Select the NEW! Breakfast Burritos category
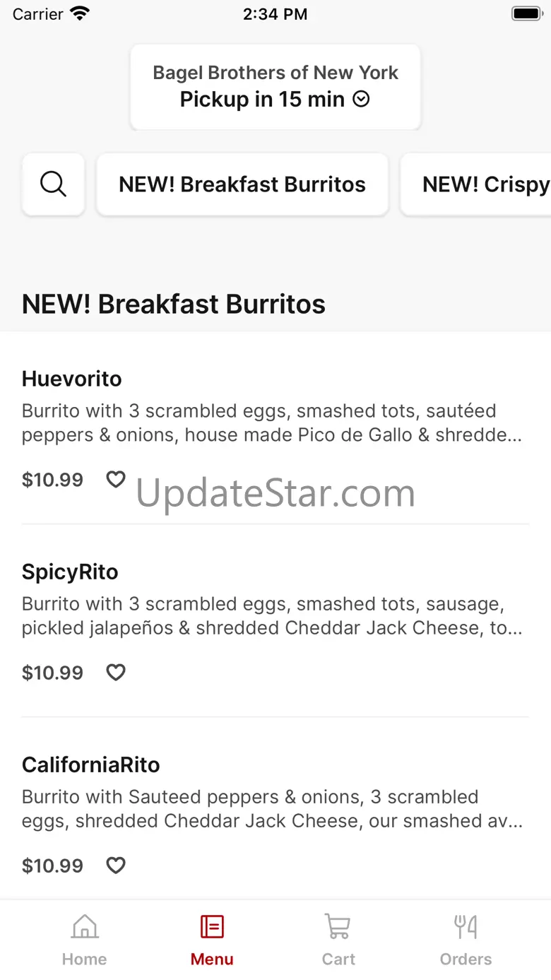 point(242,184)
